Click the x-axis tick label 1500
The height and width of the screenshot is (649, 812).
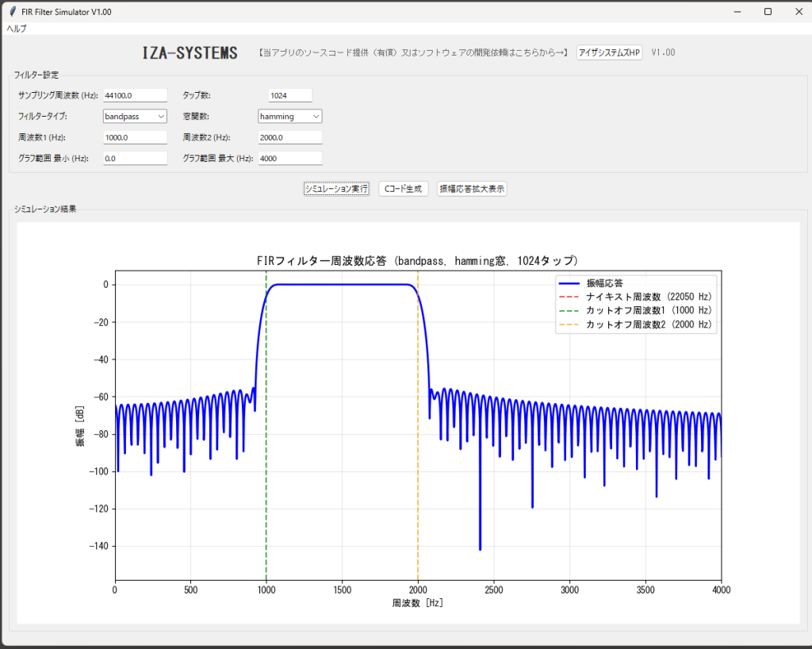(x=343, y=589)
